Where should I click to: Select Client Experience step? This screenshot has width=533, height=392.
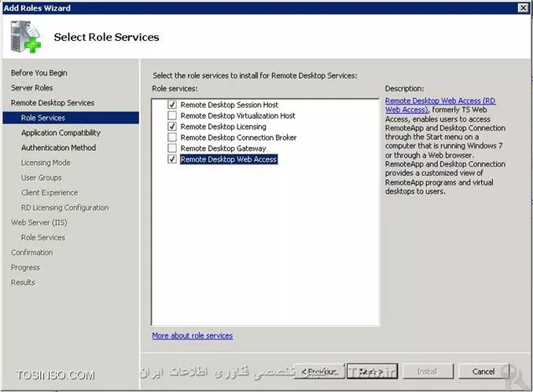click(50, 192)
